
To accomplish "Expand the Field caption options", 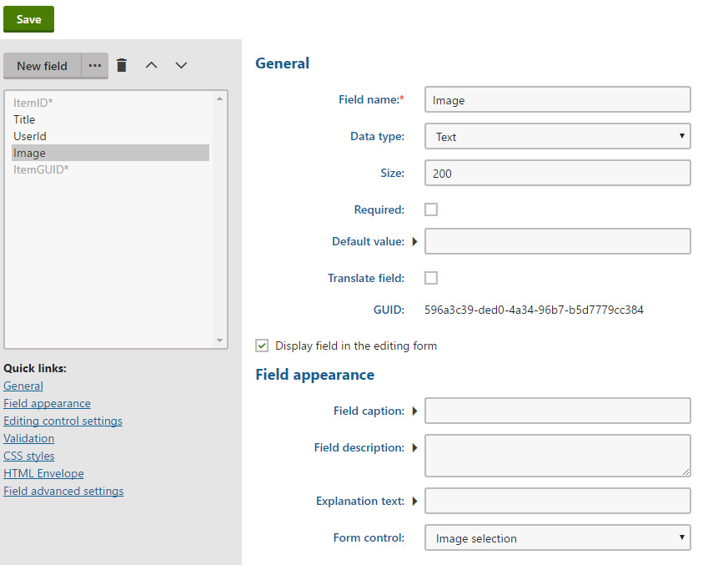I will point(414,411).
